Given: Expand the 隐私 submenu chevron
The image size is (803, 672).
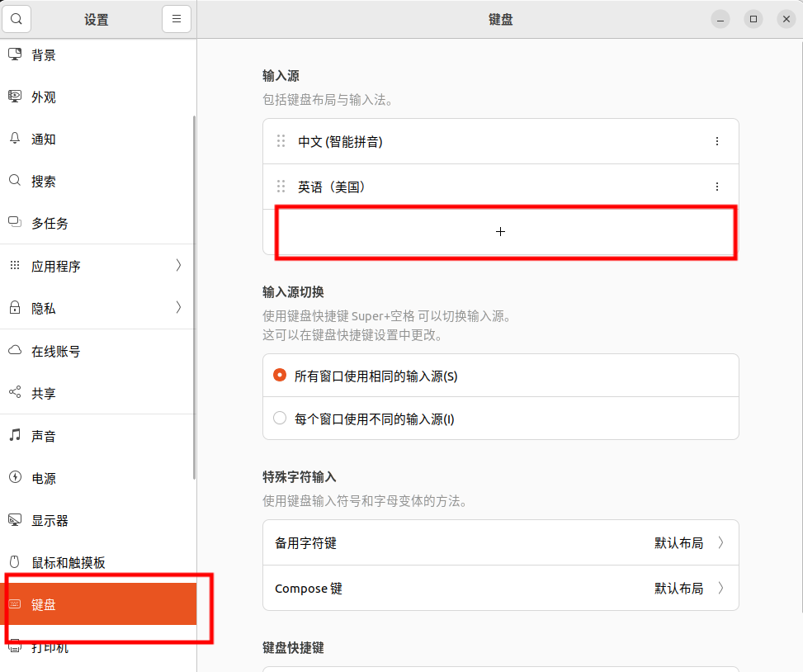Looking at the screenshot, I should 178,307.
